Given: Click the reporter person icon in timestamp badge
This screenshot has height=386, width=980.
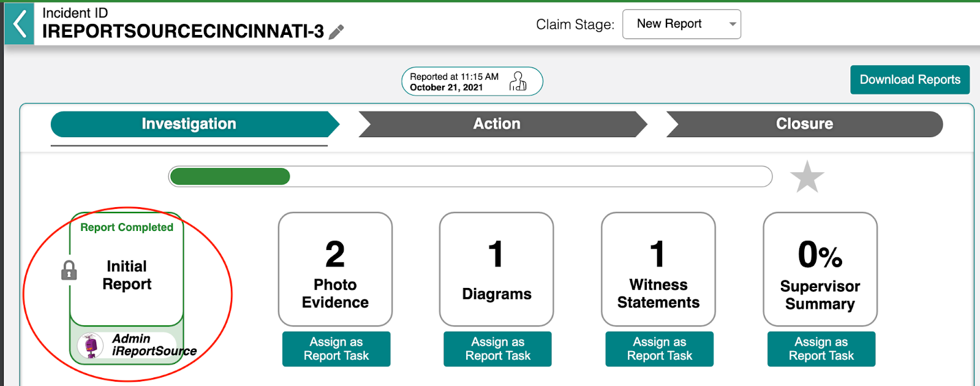Looking at the screenshot, I should [518, 81].
